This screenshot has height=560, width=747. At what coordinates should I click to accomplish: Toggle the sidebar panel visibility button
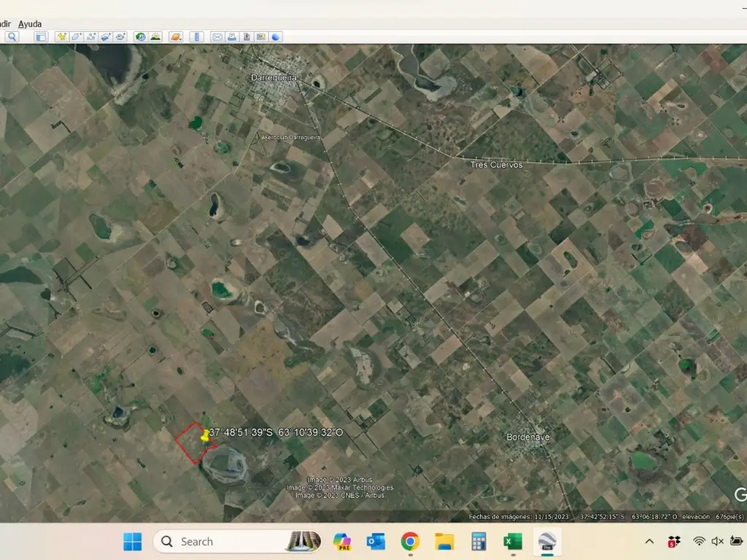tap(41, 36)
